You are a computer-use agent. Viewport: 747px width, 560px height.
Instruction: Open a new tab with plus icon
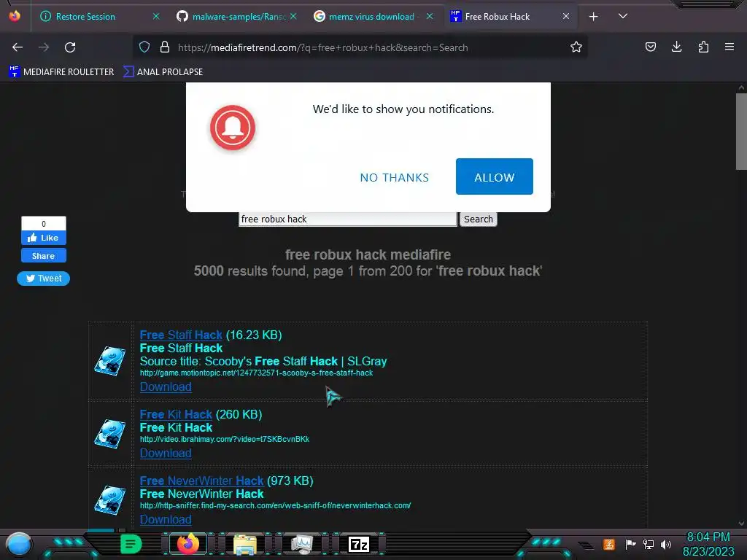594,17
